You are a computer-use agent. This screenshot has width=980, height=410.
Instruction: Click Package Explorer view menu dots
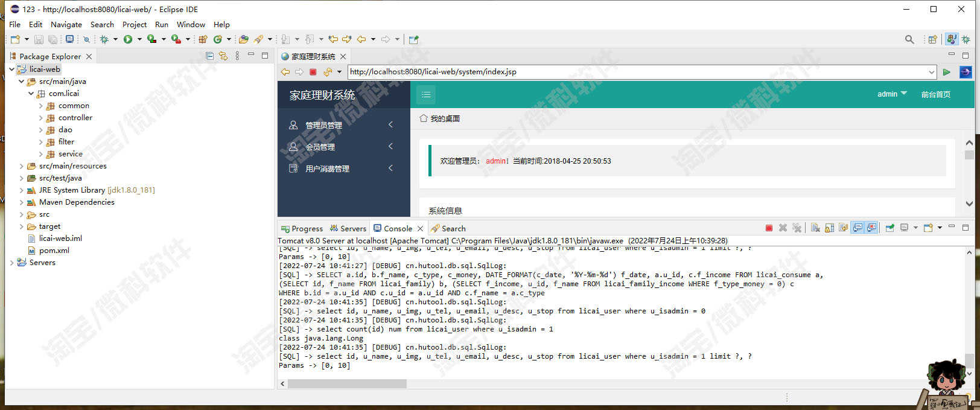coord(237,56)
